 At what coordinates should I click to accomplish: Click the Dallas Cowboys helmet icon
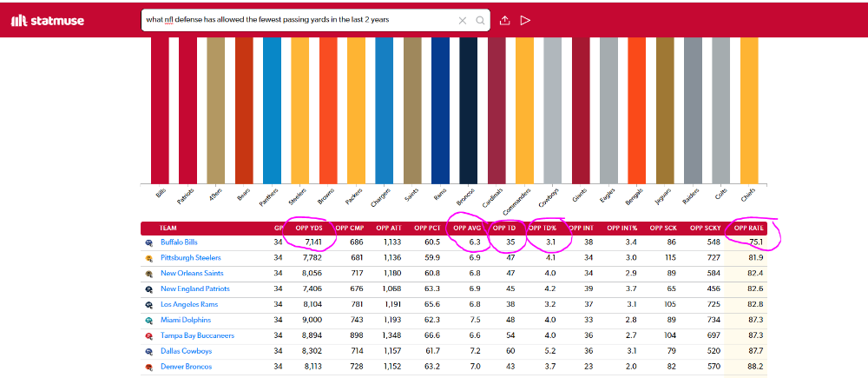pyautogui.click(x=149, y=351)
